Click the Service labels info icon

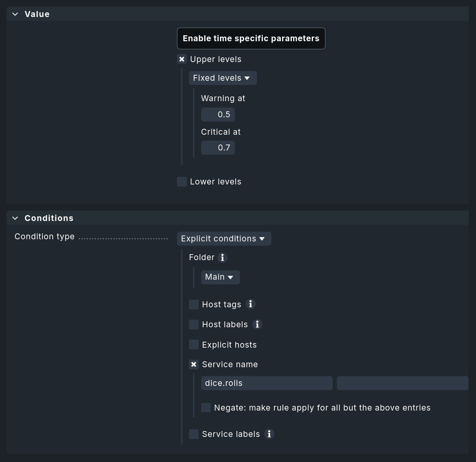(x=269, y=434)
